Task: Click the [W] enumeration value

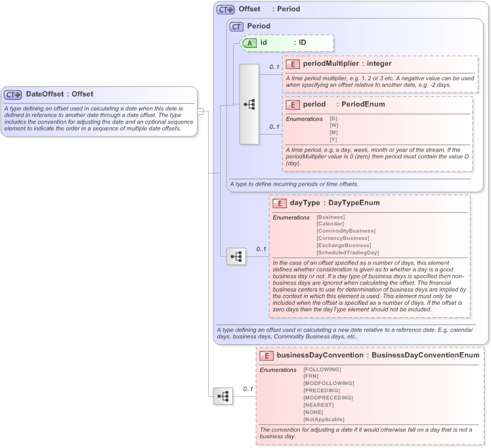Action: (x=334, y=125)
